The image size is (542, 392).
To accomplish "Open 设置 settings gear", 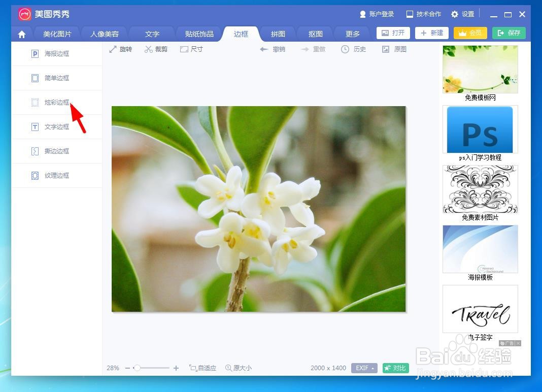I will click(462, 14).
